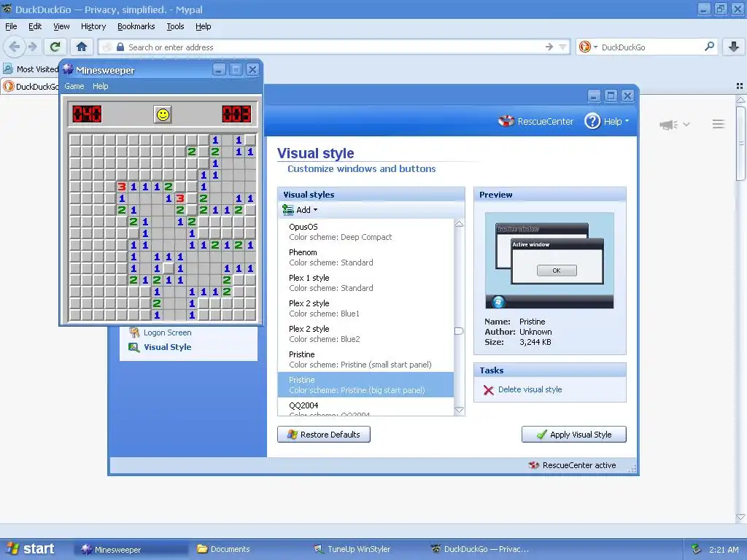Open the History menu
Image resolution: width=747 pixels, height=560 pixels.
point(93,26)
